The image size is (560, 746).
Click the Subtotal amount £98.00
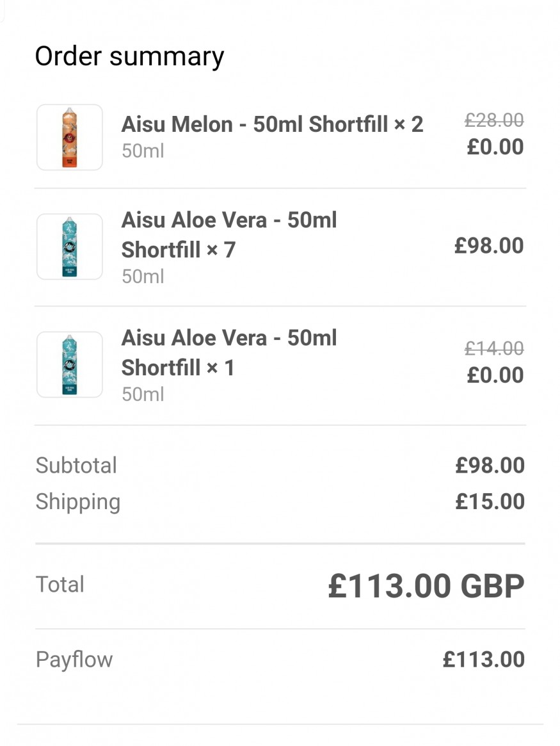click(490, 466)
